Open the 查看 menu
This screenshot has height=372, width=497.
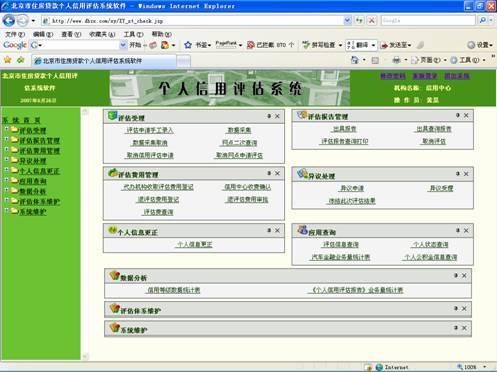tap(71, 34)
